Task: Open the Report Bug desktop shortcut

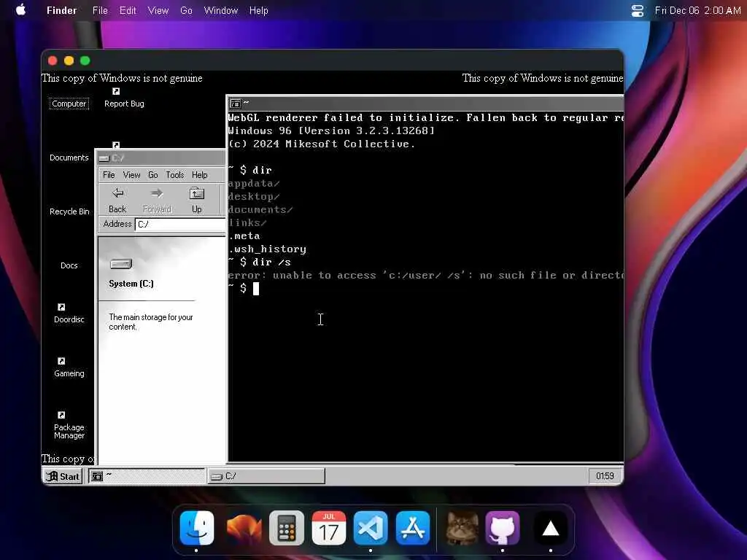Action: [x=124, y=98]
